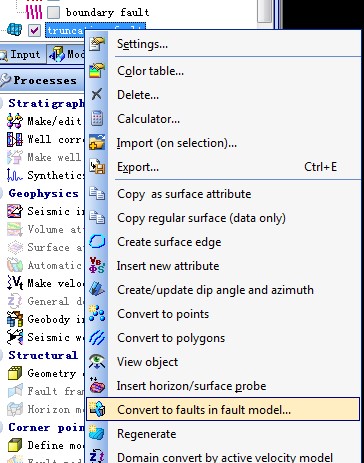This screenshot has height=463, width=364.
Task: Select the boundary fault tree item
Action: coord(107,12)
